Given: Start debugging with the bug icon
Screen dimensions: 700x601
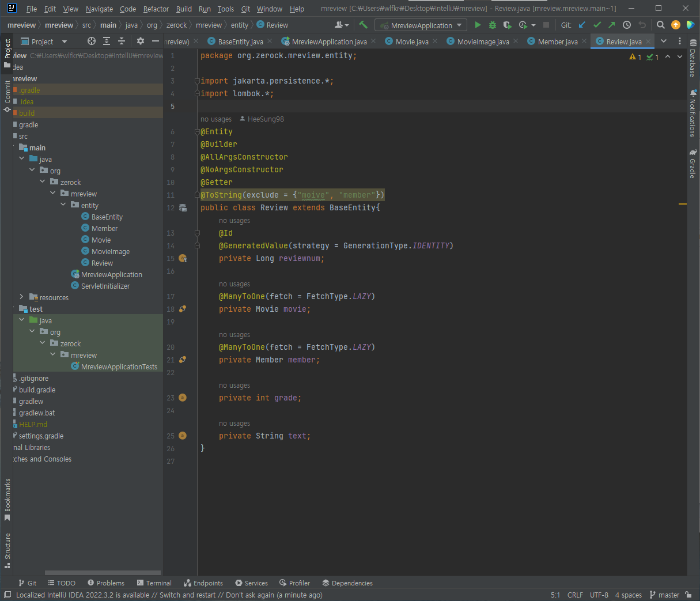Looking at the screenshot, I should tap(493, 25).
